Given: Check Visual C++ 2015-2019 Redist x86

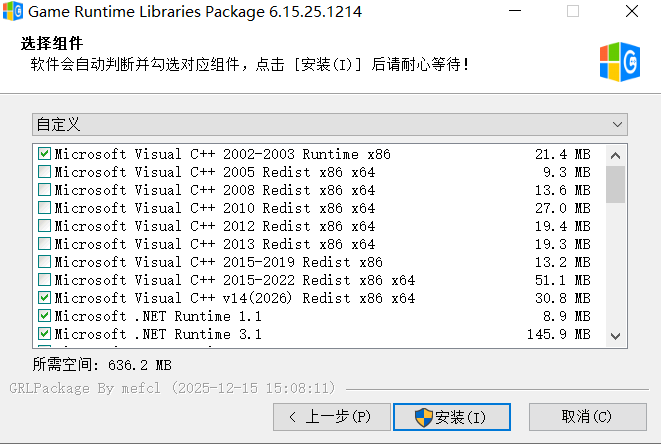Looking at the screenshot, I should (44, 261).
